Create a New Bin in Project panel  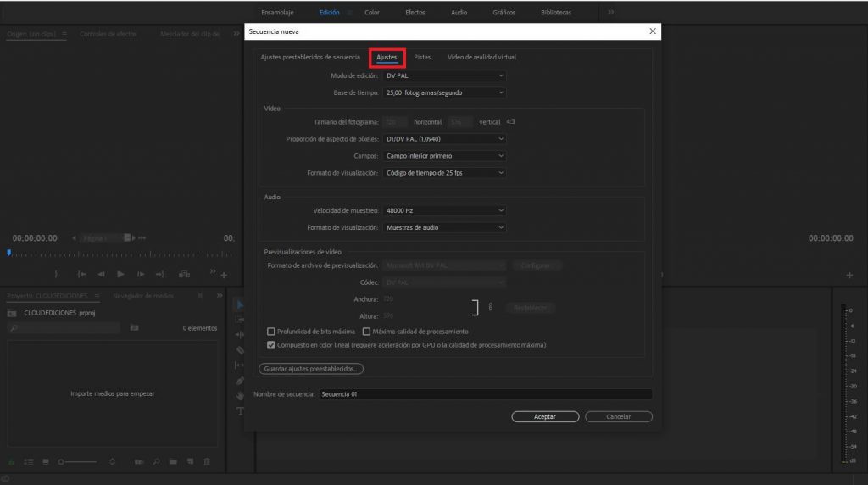point(173,462)
